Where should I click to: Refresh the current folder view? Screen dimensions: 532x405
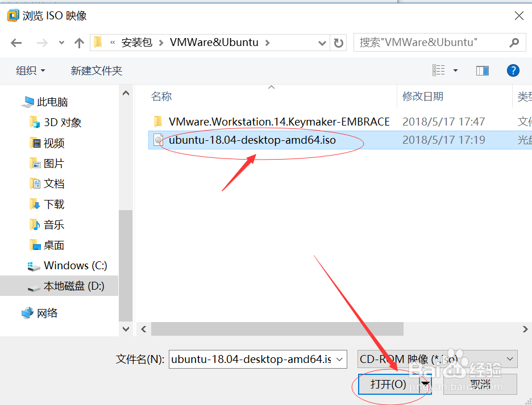pos(338,43)
